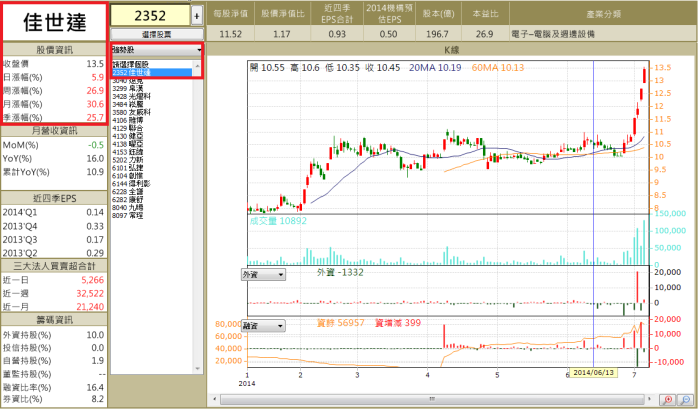Viewport: 700px width, 411px height.
Task: Select stock 4138 曜亞 in the list
Action: tap(128, 144)
